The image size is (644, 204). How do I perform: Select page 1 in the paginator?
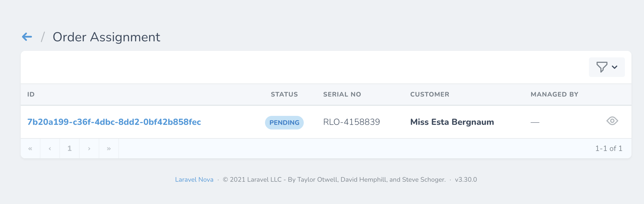[69, 148]
